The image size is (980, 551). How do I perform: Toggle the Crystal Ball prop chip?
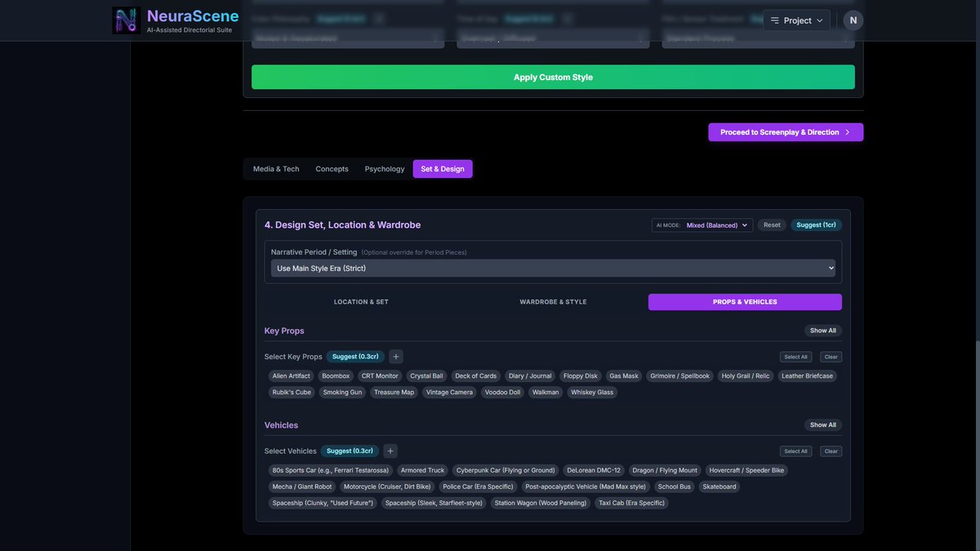tap(426, 376)
